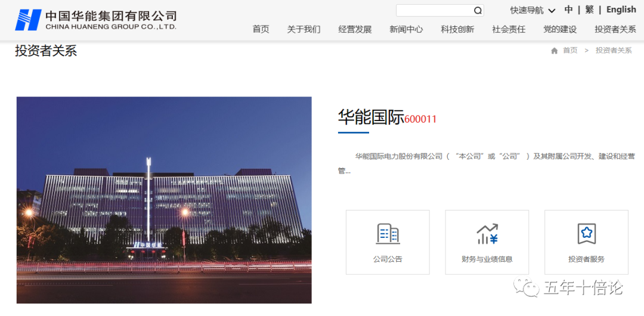Switch language to 中 (Simplified Chinese)
The image size is (644, 316).
pos(568,10)
